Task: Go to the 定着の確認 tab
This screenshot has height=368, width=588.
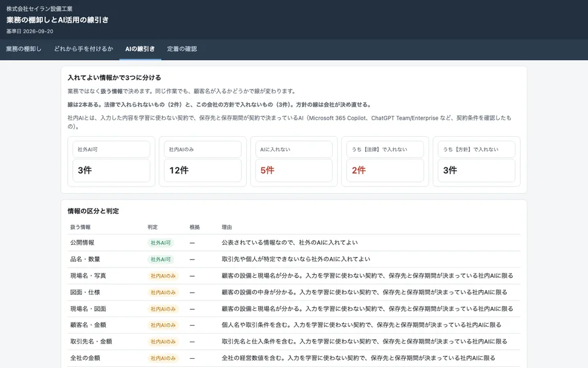Action: pyautogui.click(x=182, y=49)
